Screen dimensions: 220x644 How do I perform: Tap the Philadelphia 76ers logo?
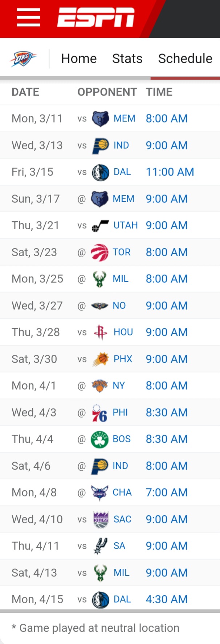pos(99,412)
